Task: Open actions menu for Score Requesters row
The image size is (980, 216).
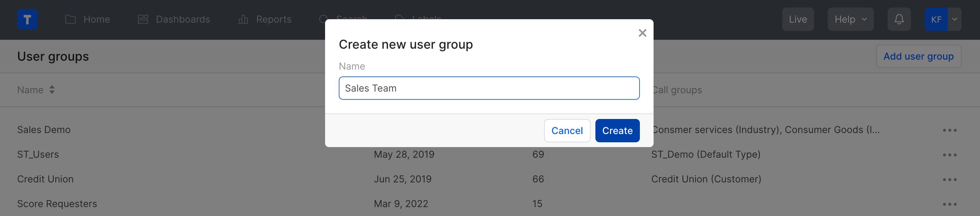Action: pyautogui.click(x=950, y=203)
